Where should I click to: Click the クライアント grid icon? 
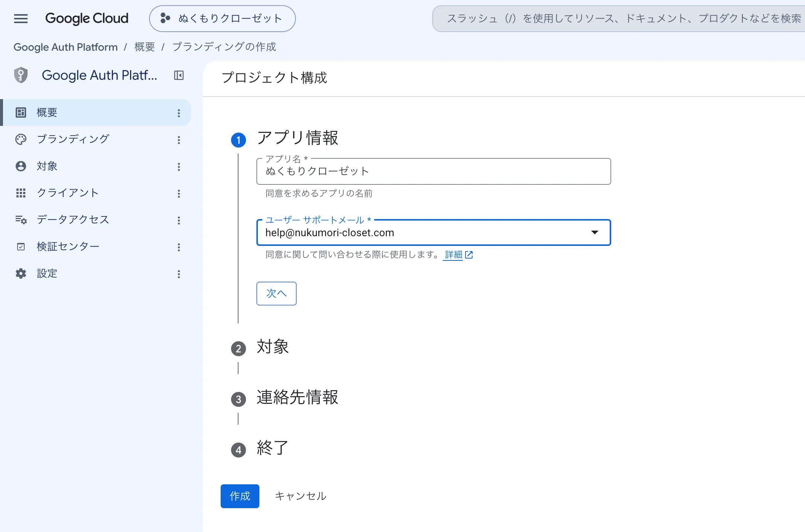point(21,193)
